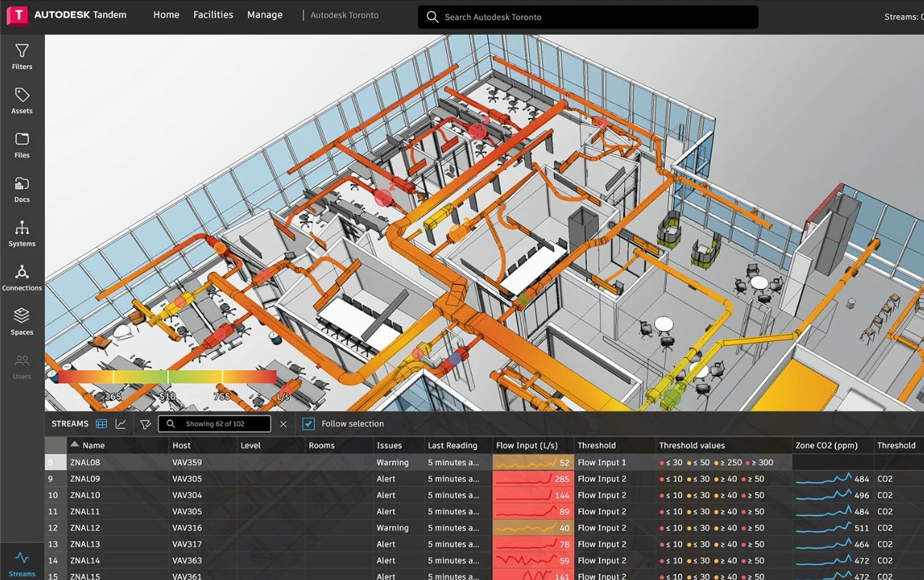Image resolution: width=924 pixels, height=580 pixels.
Task: Click ZNAL10 flow sparkline showing 144
Action: (x=533, y=496)
